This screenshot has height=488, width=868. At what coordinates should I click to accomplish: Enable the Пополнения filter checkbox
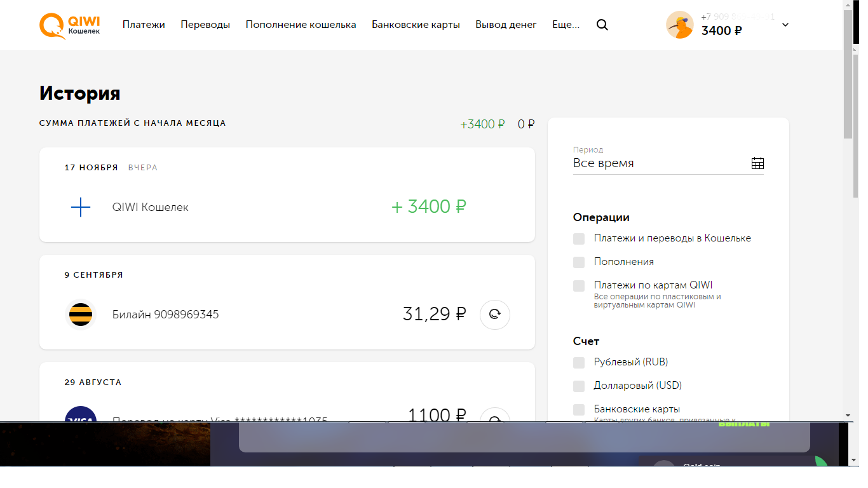579,262
